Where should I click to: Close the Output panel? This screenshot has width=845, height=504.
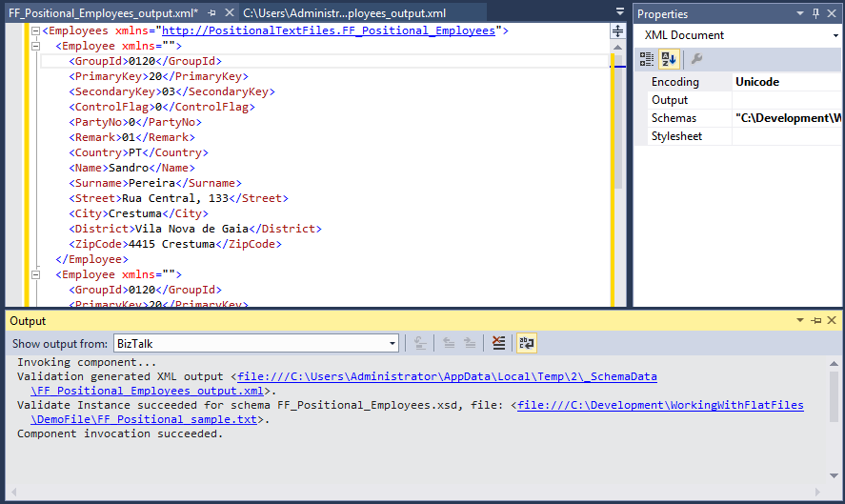(x=832, y=320)
